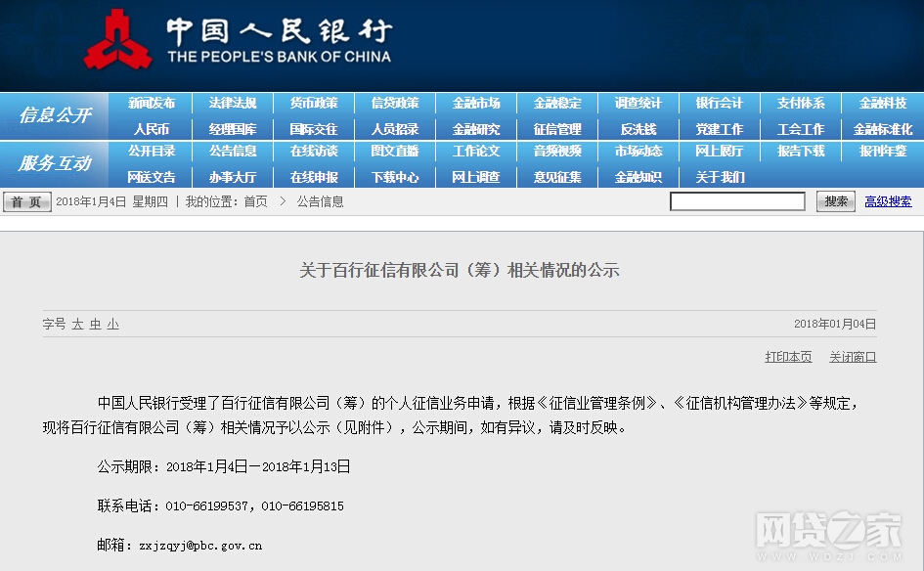
Task: Click the 打印本页 print page link
Action: [788, 357]
